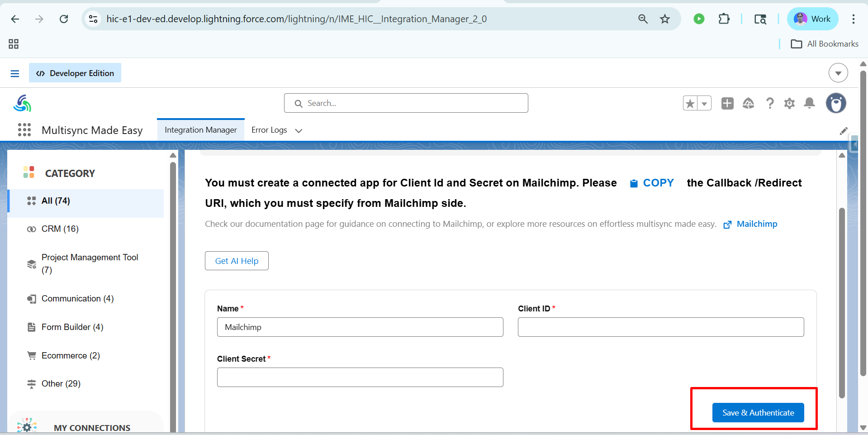Edit navigation bar with pencil icon
Screen dimensions: 868x435
tap(844, 131)
